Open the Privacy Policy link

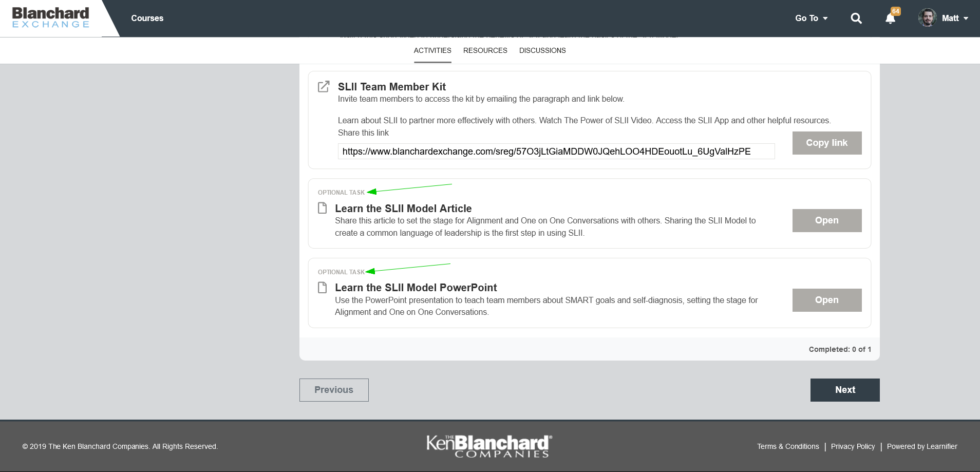[853, 446]
